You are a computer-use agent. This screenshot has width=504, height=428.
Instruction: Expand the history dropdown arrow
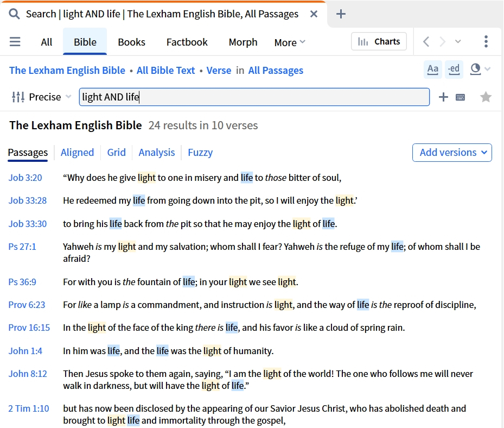(458, 41)
